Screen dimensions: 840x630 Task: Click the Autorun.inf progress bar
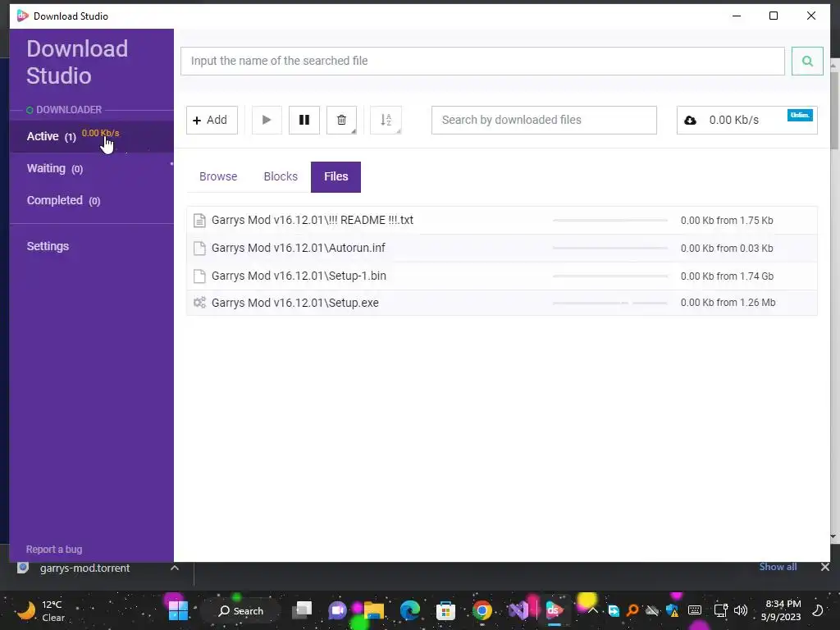point(610,248)
